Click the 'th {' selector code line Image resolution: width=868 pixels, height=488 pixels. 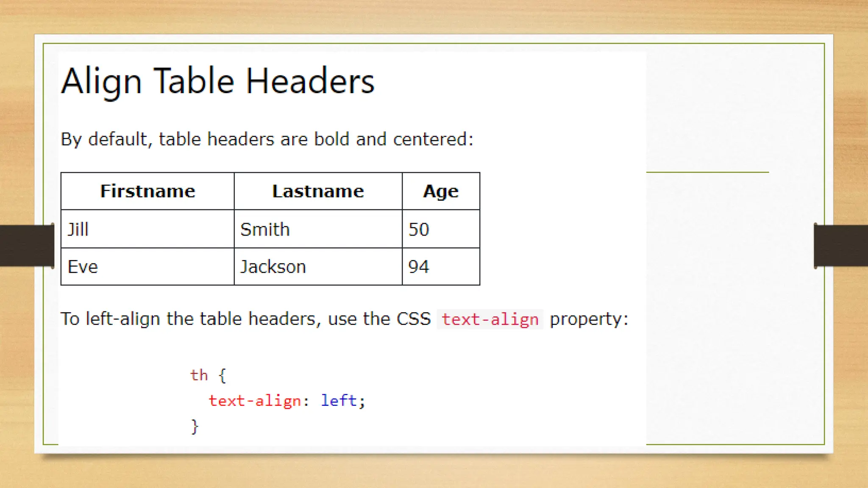[x=208, y=375]
